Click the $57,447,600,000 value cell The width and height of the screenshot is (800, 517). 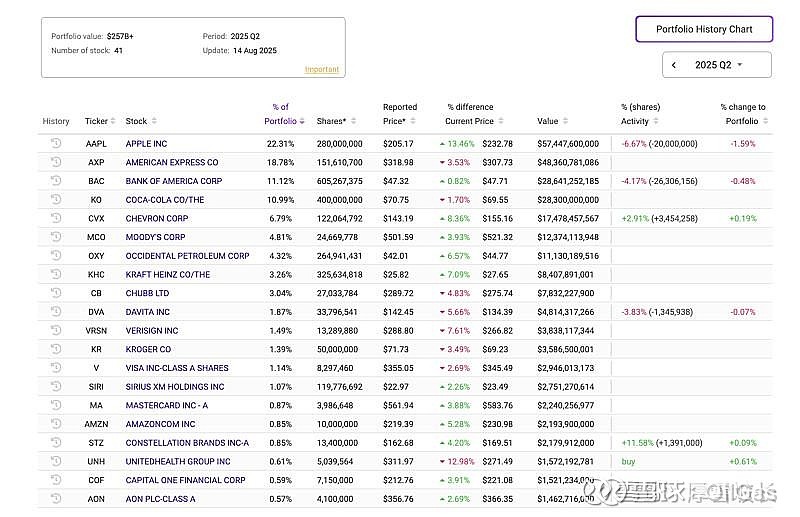pos(568,144)
